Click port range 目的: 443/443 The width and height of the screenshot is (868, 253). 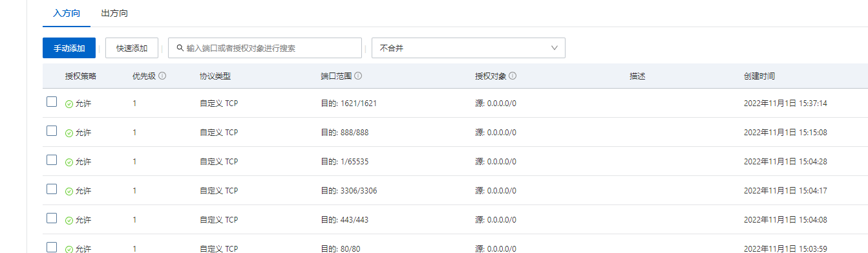point(344,220)
